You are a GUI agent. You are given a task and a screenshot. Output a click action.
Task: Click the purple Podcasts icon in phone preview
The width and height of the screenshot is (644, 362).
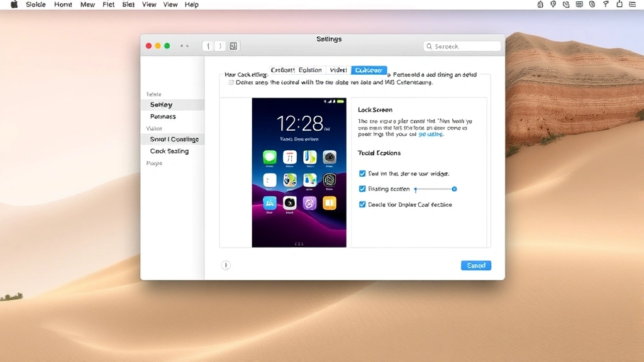point(309,202)
